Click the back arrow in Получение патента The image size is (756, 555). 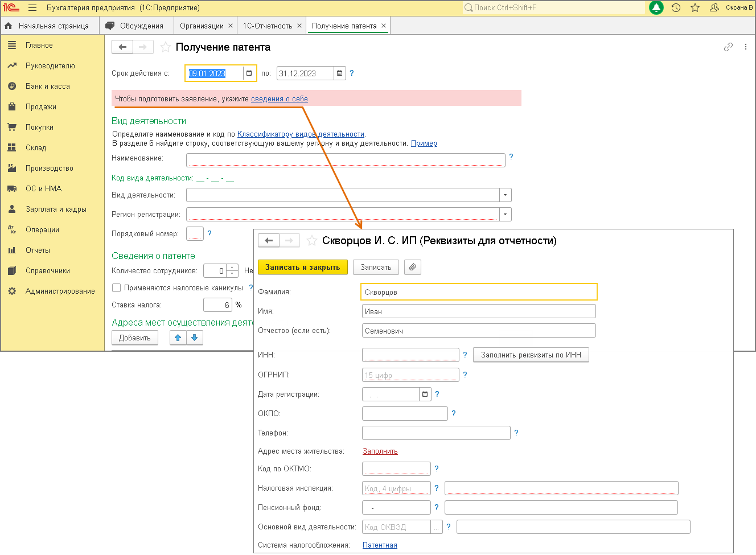(122, 47)
